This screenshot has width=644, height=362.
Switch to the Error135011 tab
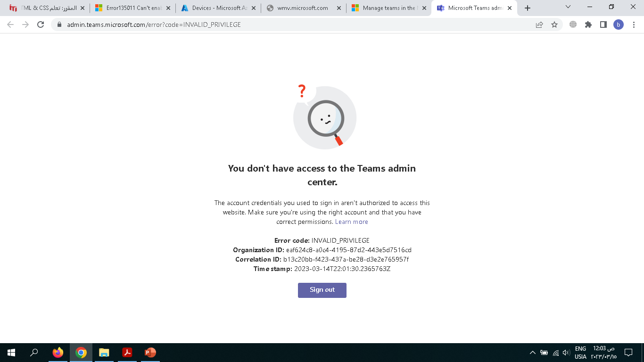(x=133, y=8)
